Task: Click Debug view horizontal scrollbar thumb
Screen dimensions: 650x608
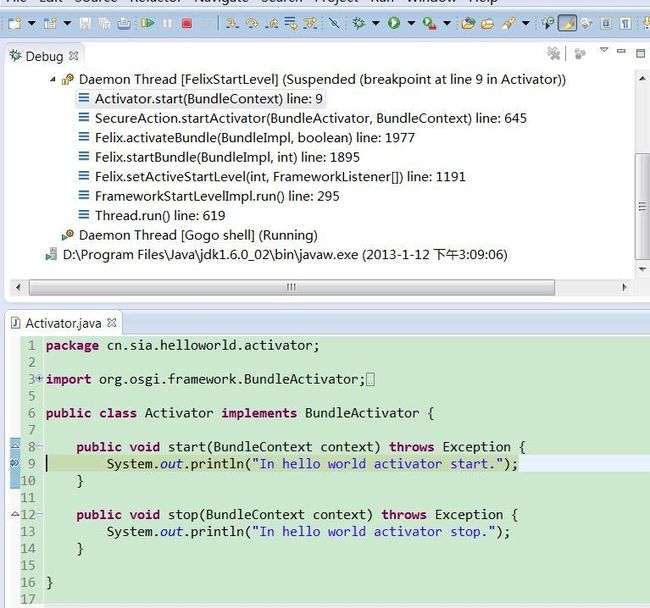Action: 291,287
